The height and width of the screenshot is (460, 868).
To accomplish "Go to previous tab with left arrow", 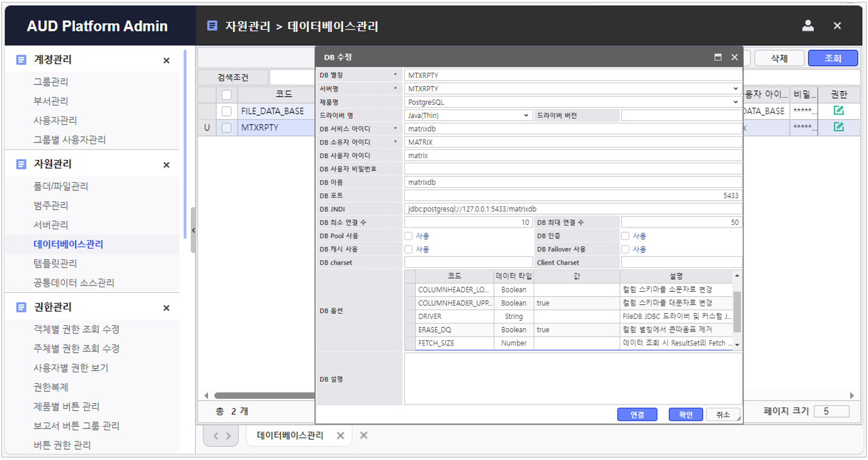I will (215, 436).
